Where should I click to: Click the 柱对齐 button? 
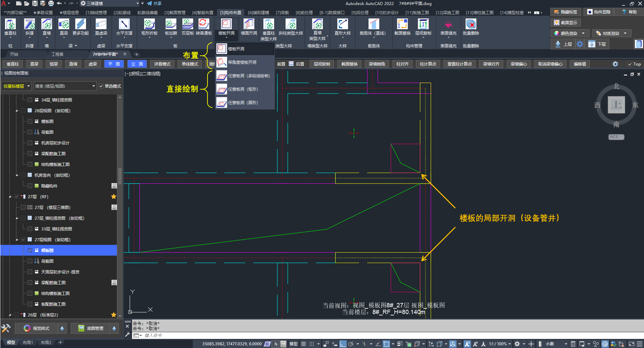point(402,64)
